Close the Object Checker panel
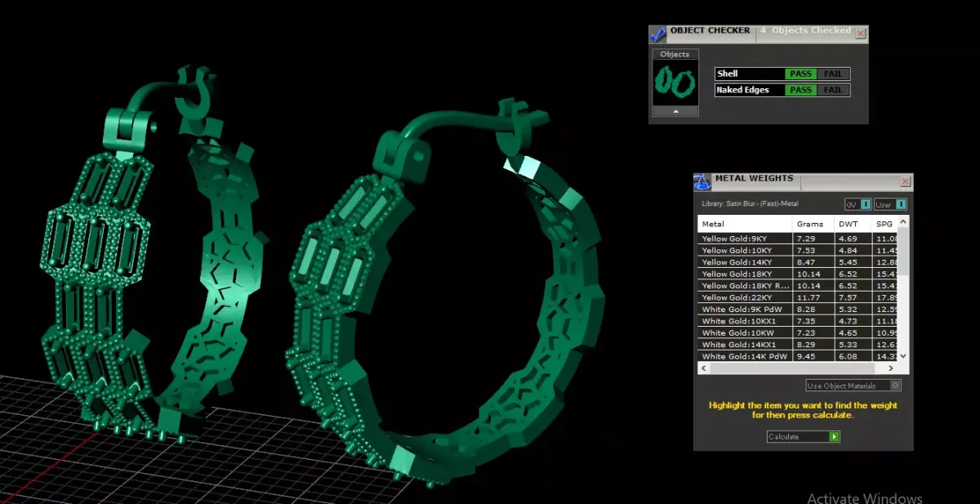The width and height of the screenshot is (980, 504). click(860, 33)
